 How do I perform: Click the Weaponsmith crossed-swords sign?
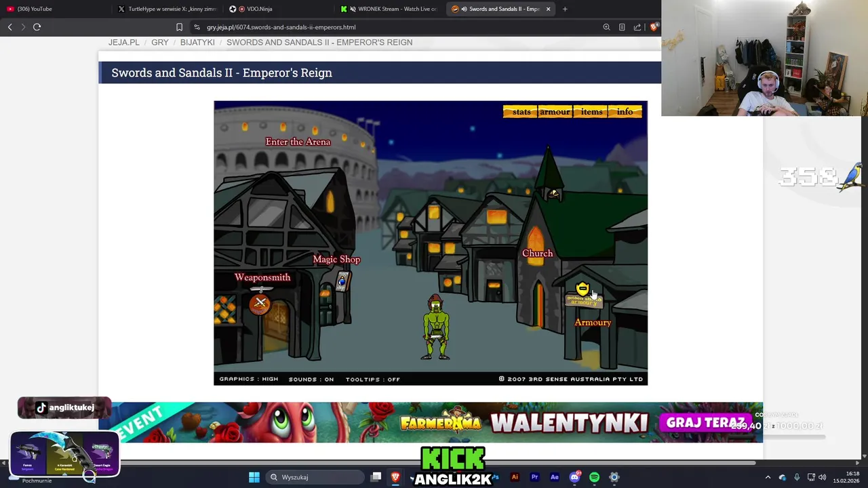tap(260, 303)
